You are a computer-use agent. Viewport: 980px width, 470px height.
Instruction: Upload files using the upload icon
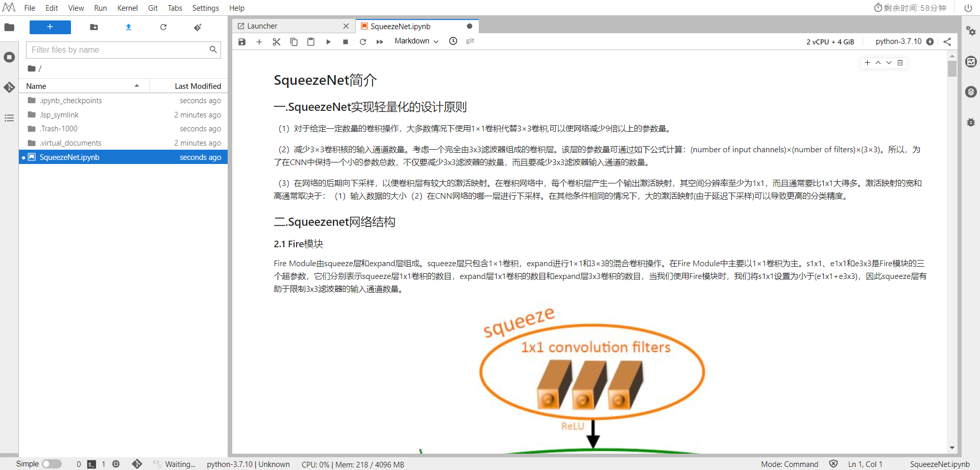[x=128, y=27]
